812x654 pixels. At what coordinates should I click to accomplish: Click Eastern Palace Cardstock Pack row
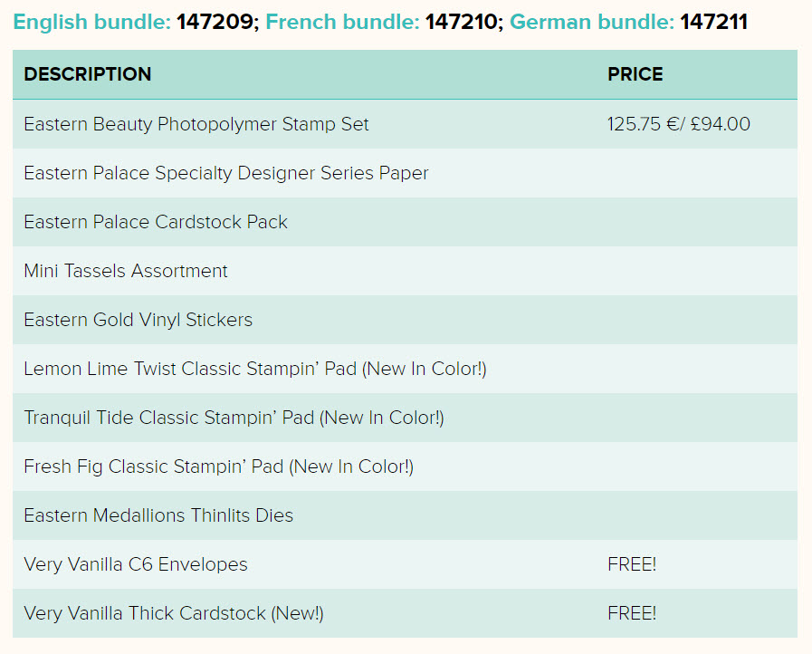[x=405, y=222]
